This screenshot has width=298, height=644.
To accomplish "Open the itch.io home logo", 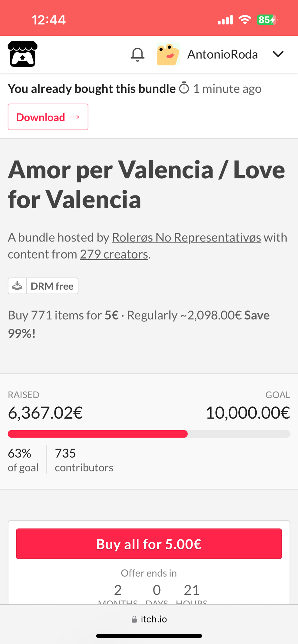I will tap(23, 54).
